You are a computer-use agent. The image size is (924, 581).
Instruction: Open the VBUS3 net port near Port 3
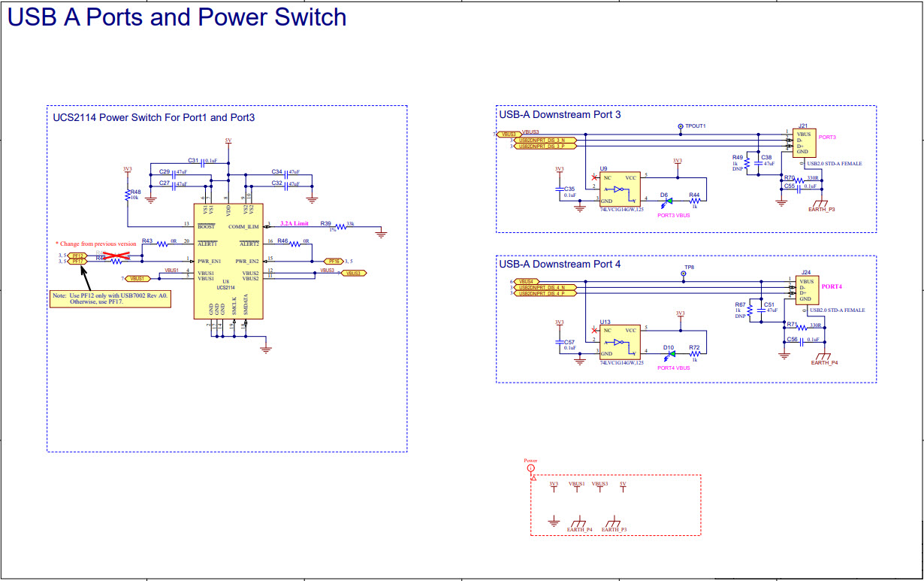pyautogui.click(x=509, y=134)
